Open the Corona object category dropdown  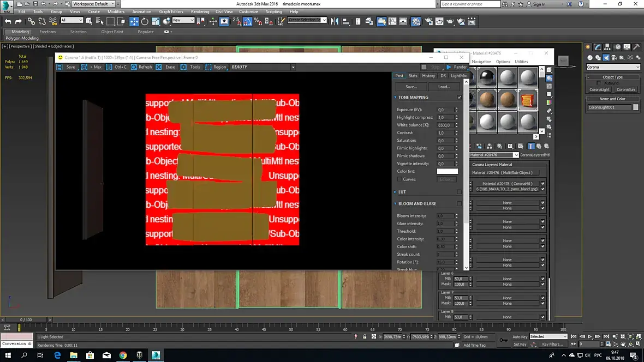point(613,67)
